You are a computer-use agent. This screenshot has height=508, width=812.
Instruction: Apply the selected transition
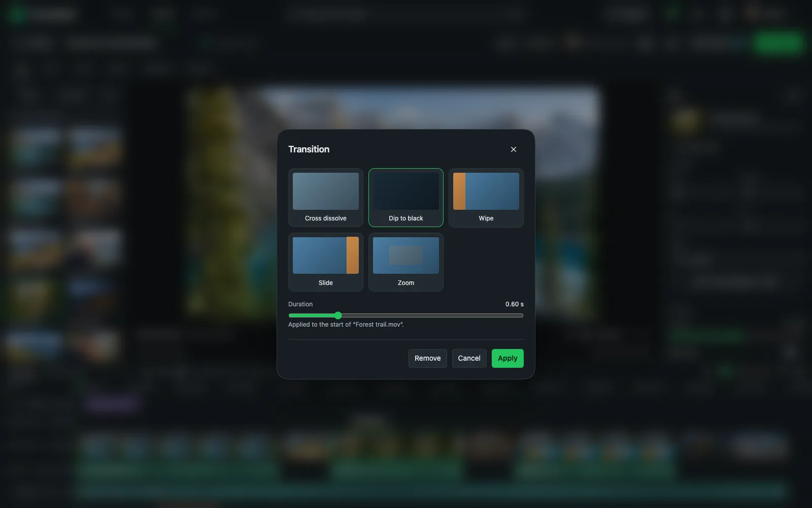tap(507, 358)
